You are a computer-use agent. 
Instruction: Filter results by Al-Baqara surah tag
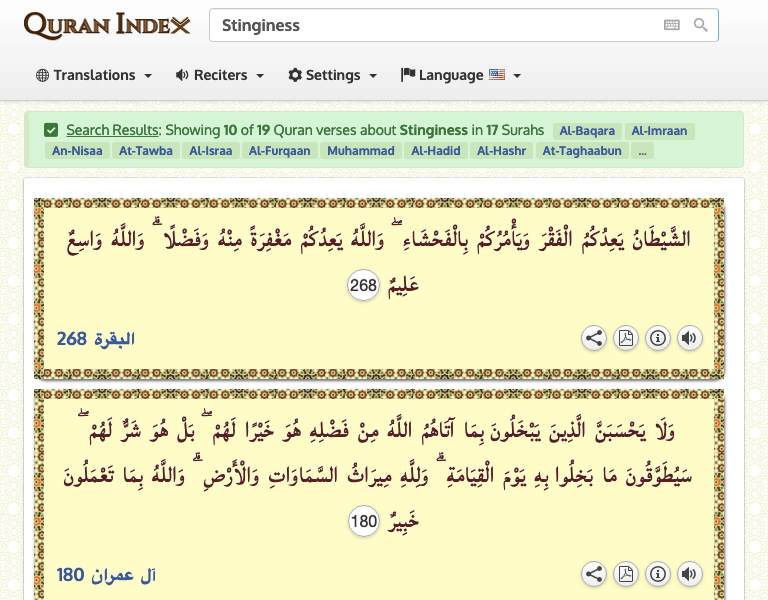[x=586, y=130]
